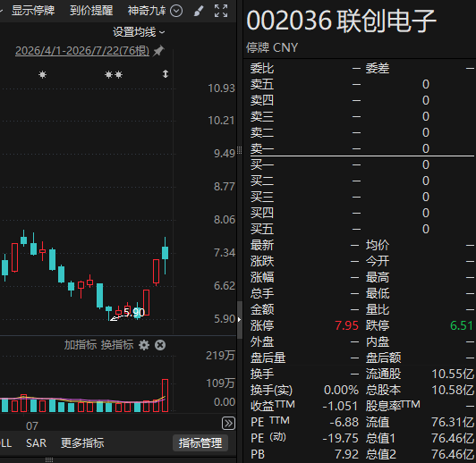The image size is (476, 463).
Task: Click 换指标 to change indicator
Action: tap(117, 345)
